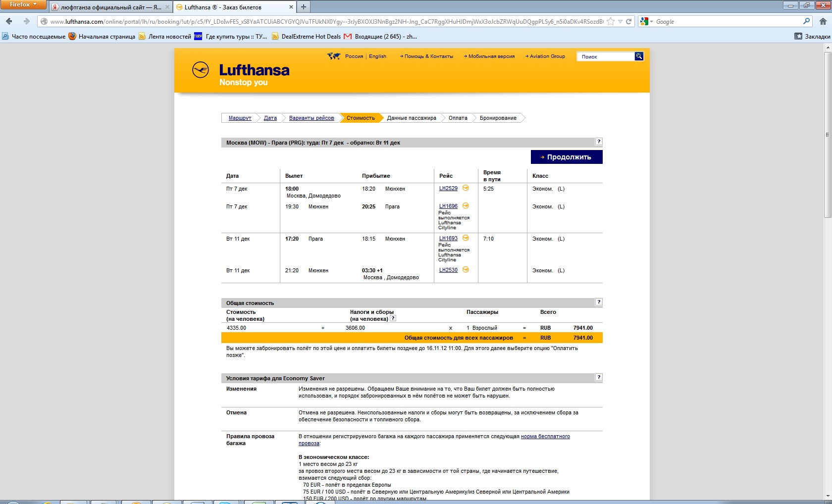Click the Данные пассажира step
The height and width of the screenshot is (504, 832).
[x=412, y=118]
